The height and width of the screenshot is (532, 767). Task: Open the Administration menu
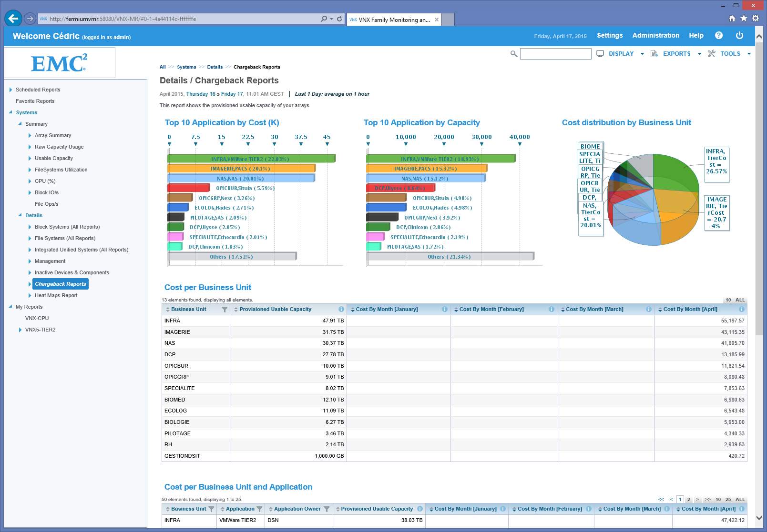point(655,36)
